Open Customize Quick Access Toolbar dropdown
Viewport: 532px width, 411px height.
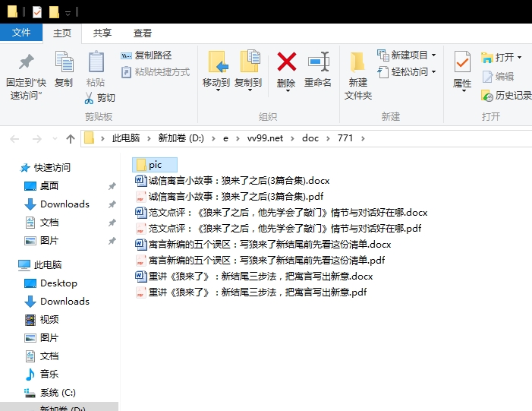pos(68,14)
